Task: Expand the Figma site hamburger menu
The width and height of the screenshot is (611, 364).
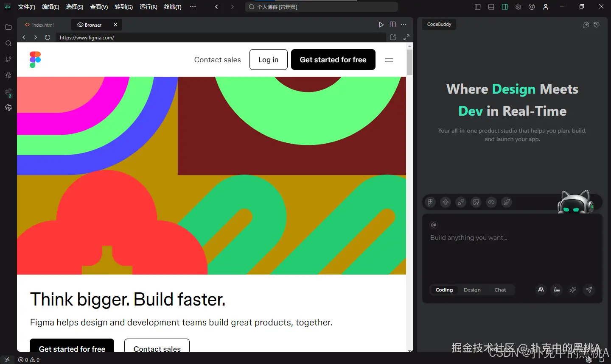Action: point(389,60)
